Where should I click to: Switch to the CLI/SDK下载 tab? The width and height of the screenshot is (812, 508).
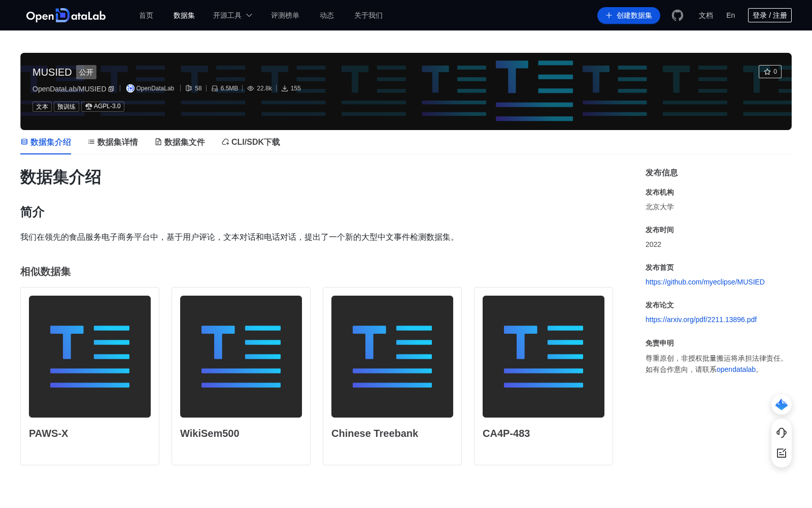(x=251, y=142)
